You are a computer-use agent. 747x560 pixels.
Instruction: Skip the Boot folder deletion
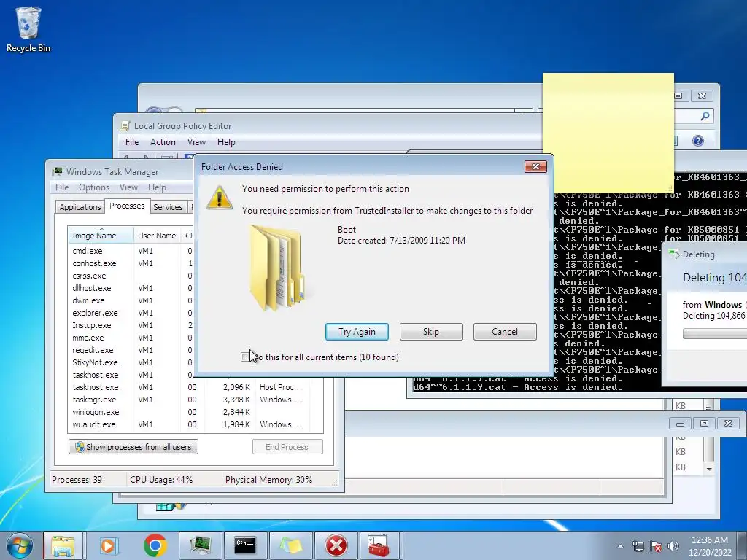point(431,332)
